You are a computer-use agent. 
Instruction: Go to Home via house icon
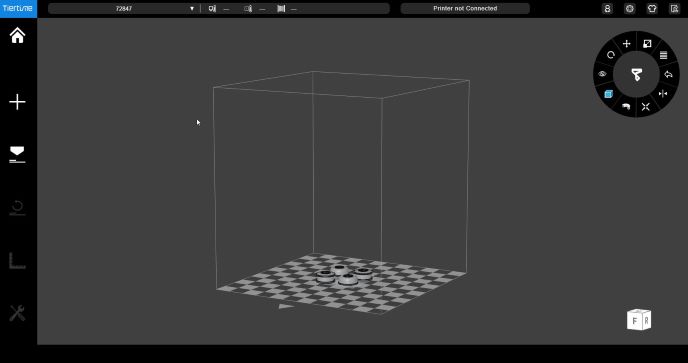click(18, 36)
